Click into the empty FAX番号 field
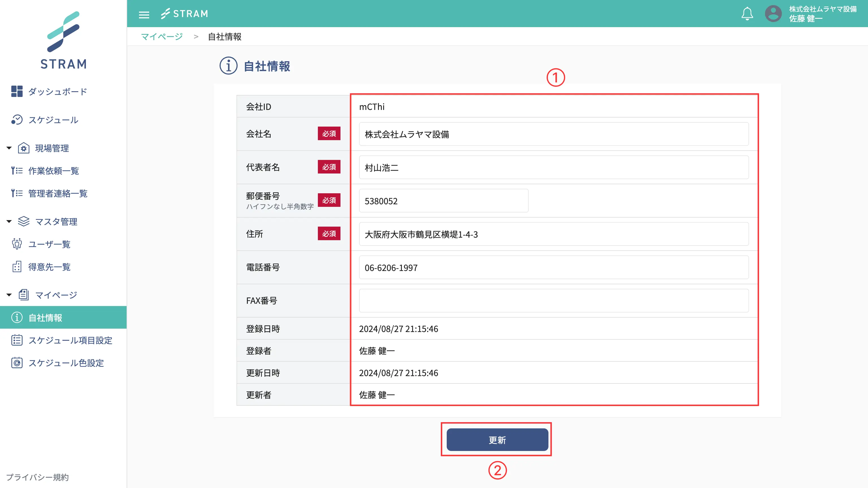The width and height of the screenshot is (868, 488). (554, 300)
